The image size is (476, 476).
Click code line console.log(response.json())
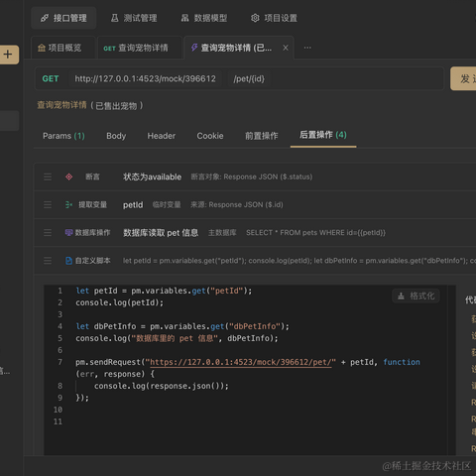click(x=162, y=386)
